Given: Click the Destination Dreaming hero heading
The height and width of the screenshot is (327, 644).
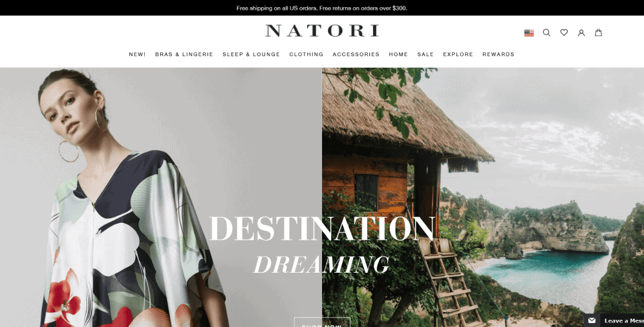Looking at the screenshot, I should click(x=322, y=244).
